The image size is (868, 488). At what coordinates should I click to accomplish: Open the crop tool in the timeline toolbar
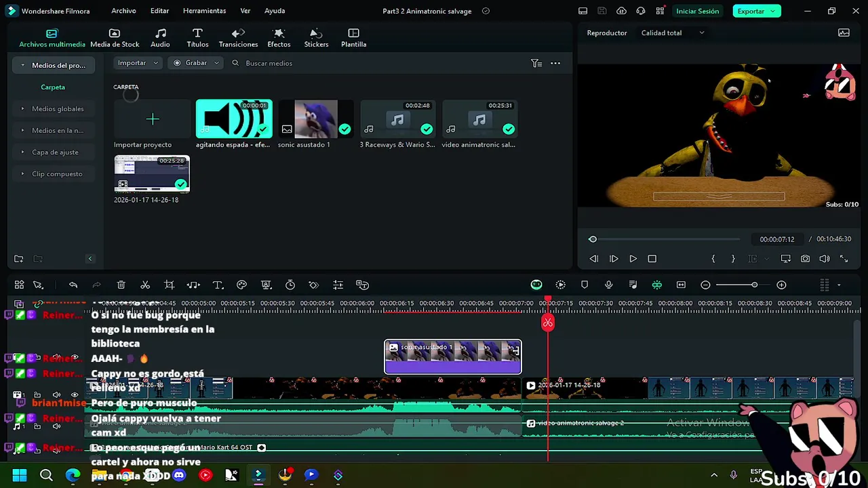(170, 285)
